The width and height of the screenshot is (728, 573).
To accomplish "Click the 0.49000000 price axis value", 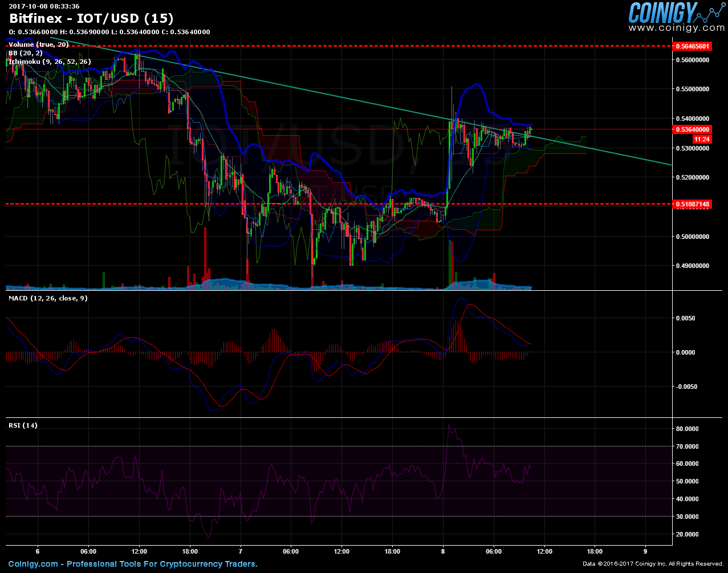I will (692, 266).
